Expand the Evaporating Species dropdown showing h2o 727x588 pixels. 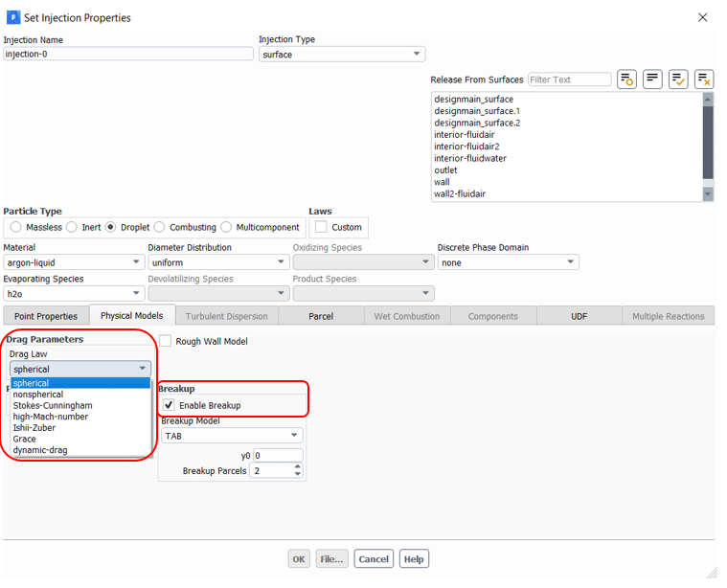(74, 294)
